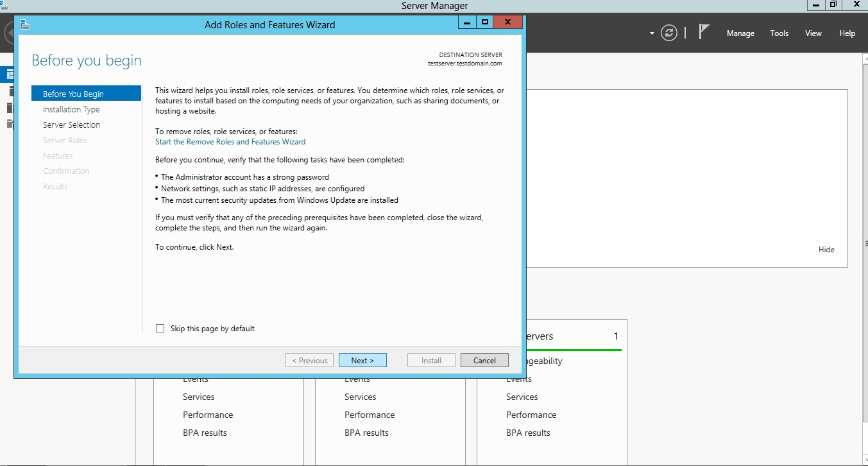Image resolution: width=868 pixels, height=466 pixels.
Task: Open the Tools menu
Action: click(x=779, y=33)
